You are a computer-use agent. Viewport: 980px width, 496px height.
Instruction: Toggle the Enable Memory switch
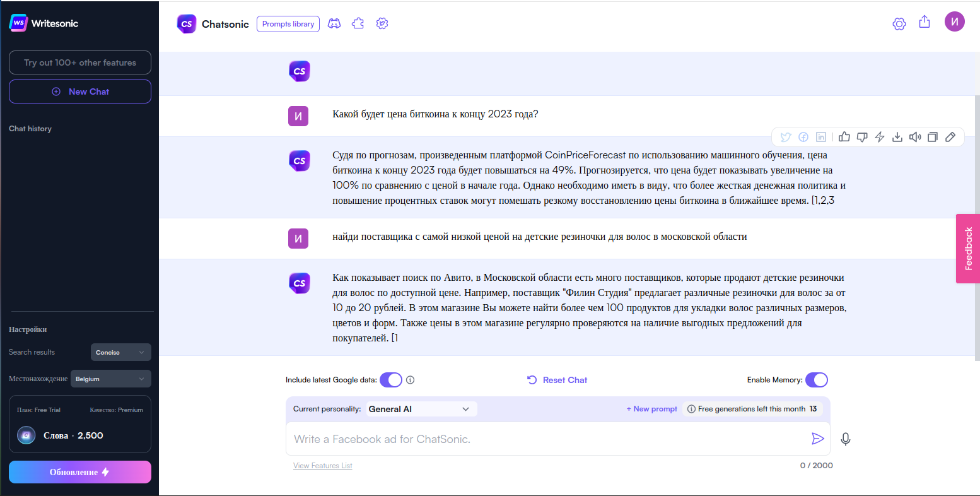click(817, 380)
